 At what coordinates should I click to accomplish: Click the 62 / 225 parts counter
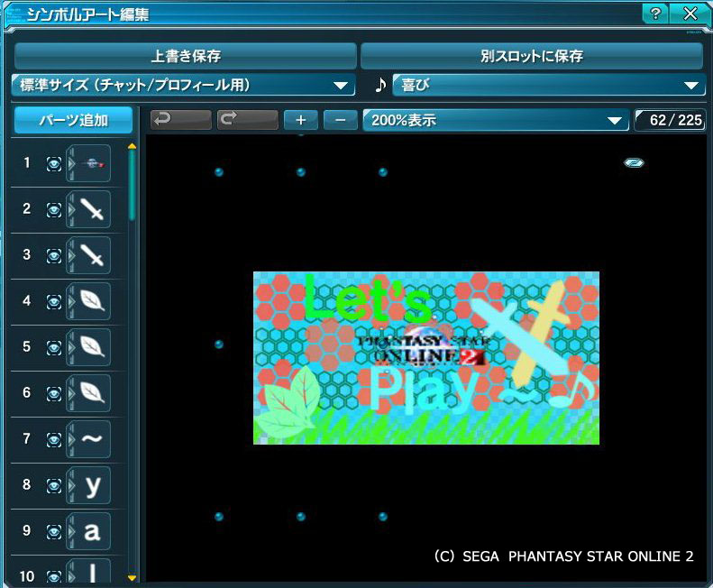(x=671, y=120)
